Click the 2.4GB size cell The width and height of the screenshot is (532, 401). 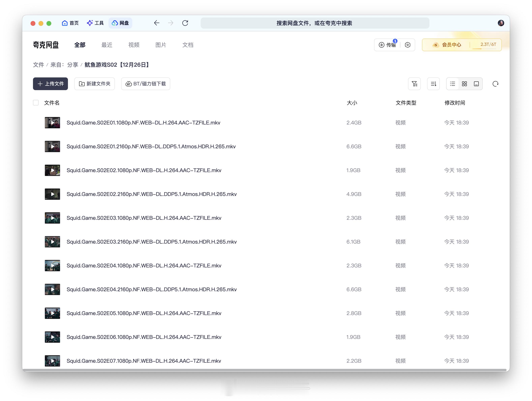[x=354, y=123]
